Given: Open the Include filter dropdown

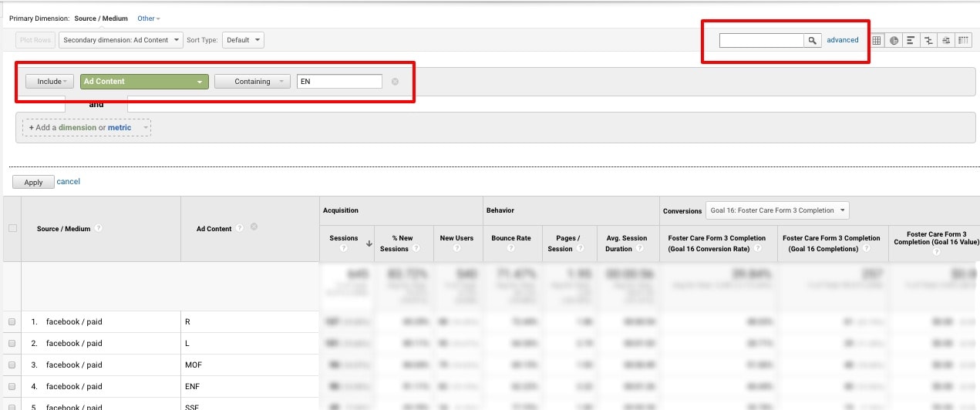Looking at the screenshot, I should [x=49, y=81].
